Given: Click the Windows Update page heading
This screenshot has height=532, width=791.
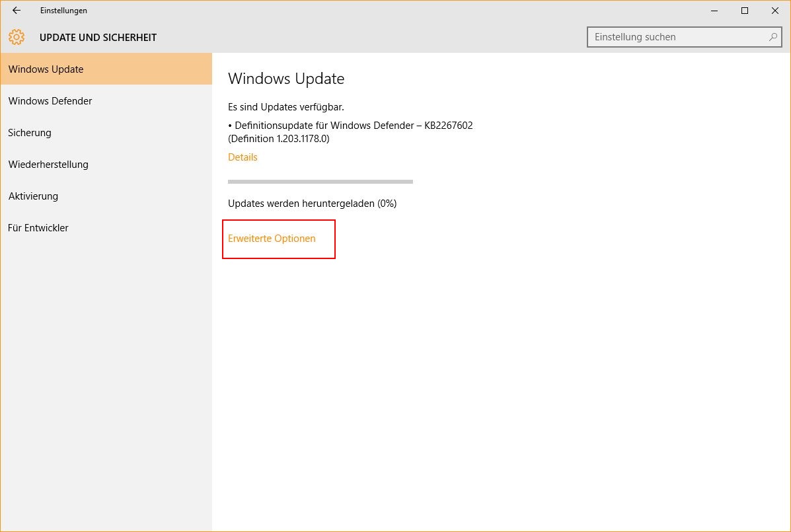Looking at the screenshot, I should [286, 79].
